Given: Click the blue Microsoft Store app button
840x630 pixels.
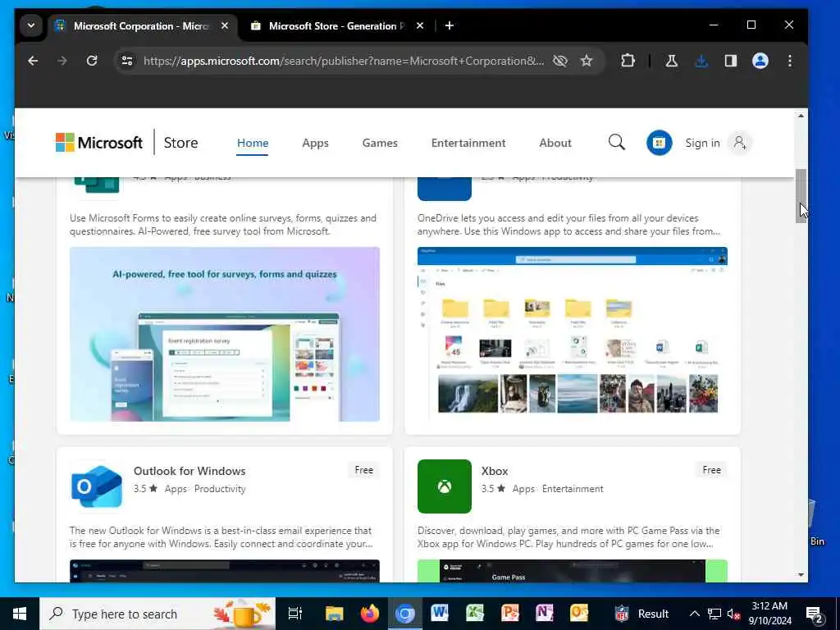Looking at the screenshot, I should pyautogui.click(x=659, y=143).
